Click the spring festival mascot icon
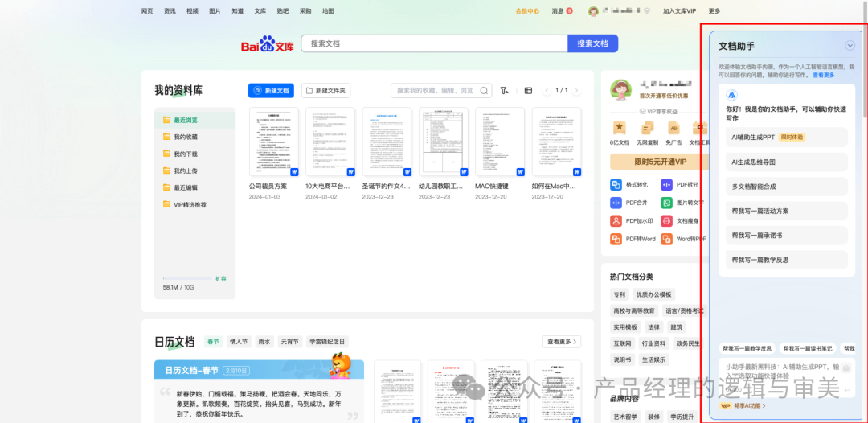The width and height of the screenshot is (868, 423). [x=341, y=366]
